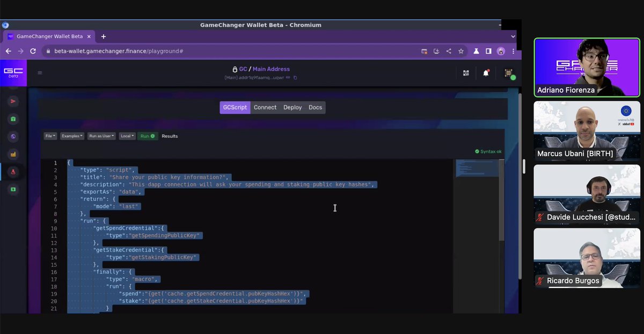Copy the main address using the copy icon
Image resolution: width=644 pixels, height=334 pixels.
click(295, 78)
